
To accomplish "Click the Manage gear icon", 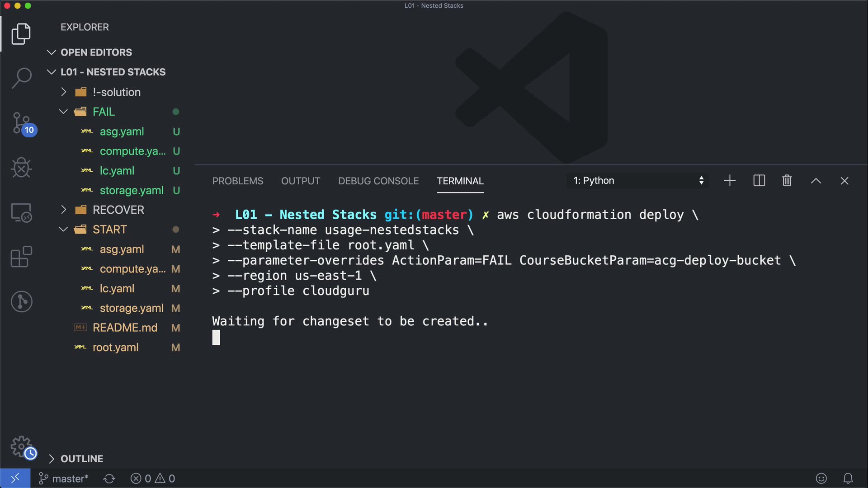I will (21, 447).
